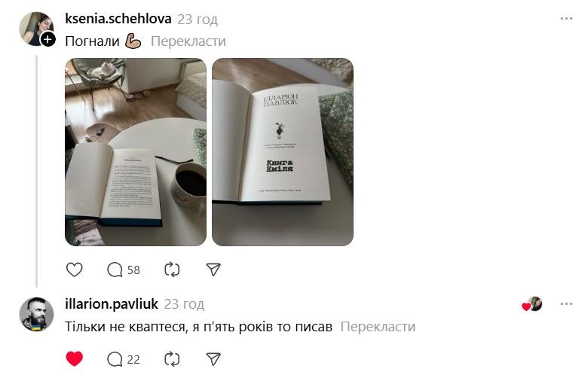Open illarion.pavliuk's profile avatar
Screen dimensions: 588x378
[x=36, y=315]
